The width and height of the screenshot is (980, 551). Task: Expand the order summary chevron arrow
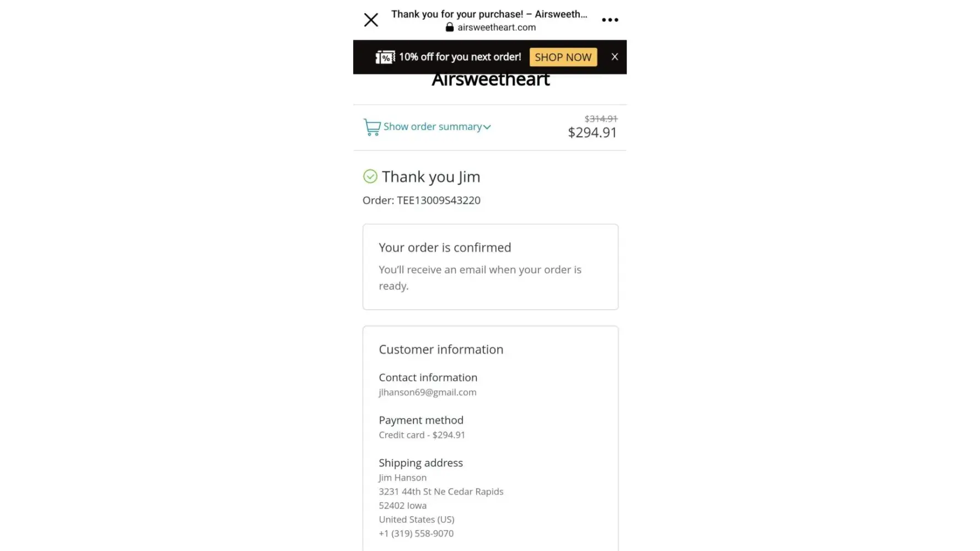[487, 127]
